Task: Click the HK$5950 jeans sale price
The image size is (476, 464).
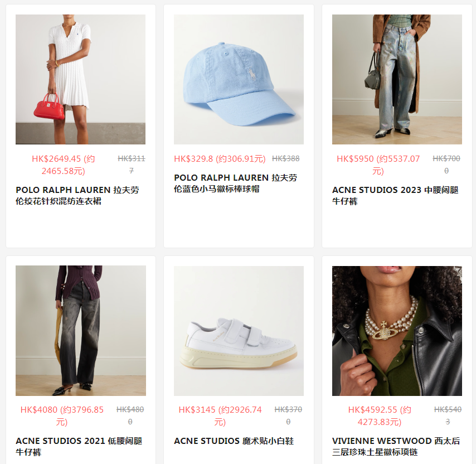Action: 378,165
